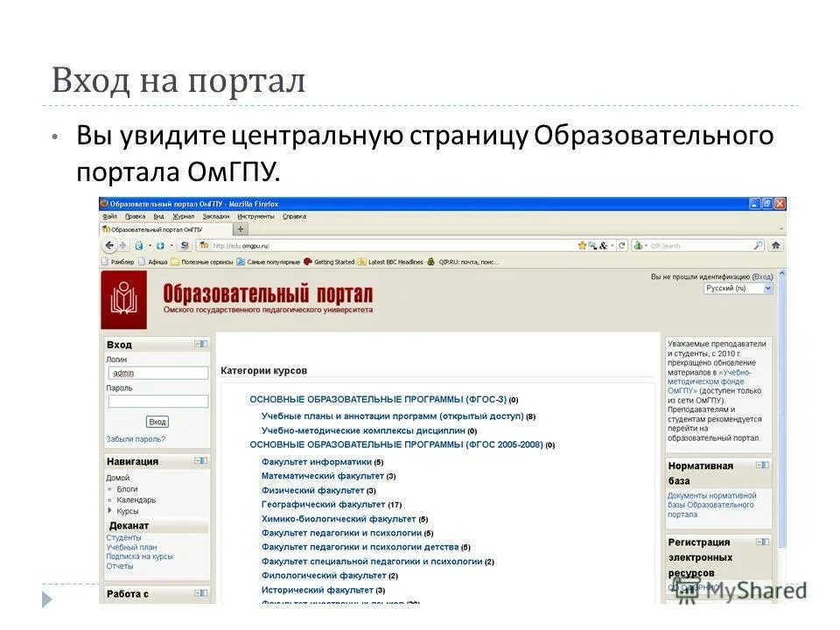Click the Логин input field containing admin
The height and width of the screenshot is (630, 840).
pyautogui.click(x=158, y=373)
